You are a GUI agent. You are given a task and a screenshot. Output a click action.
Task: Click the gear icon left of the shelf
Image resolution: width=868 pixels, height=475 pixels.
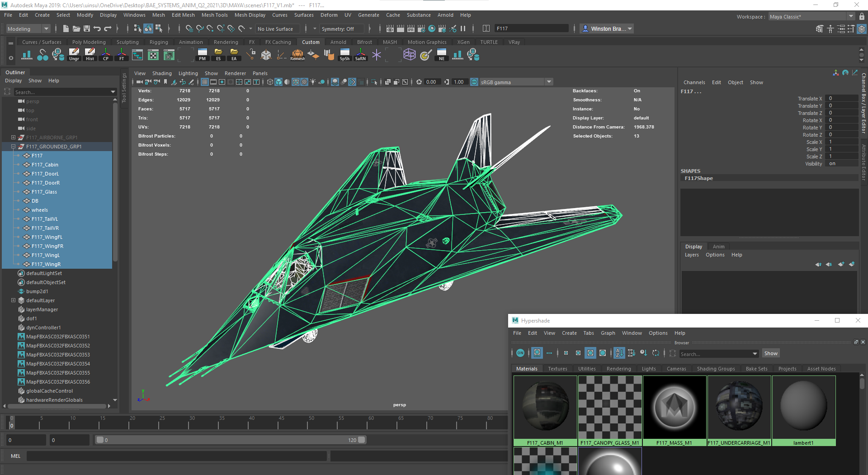coord(11,58)
